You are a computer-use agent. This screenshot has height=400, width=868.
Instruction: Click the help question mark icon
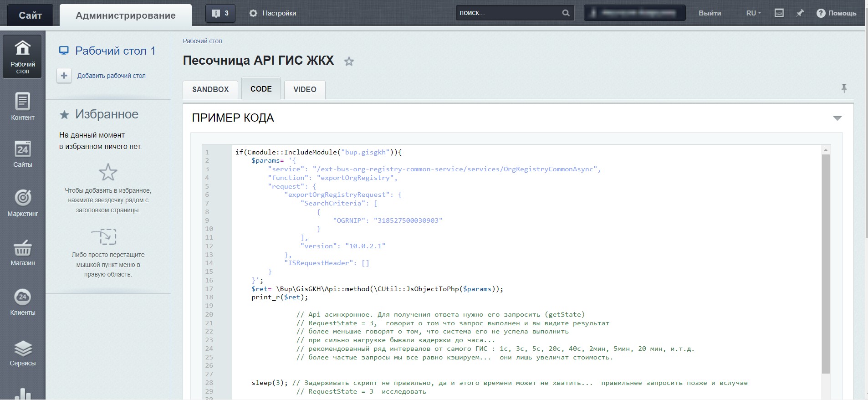pos(821,13)
